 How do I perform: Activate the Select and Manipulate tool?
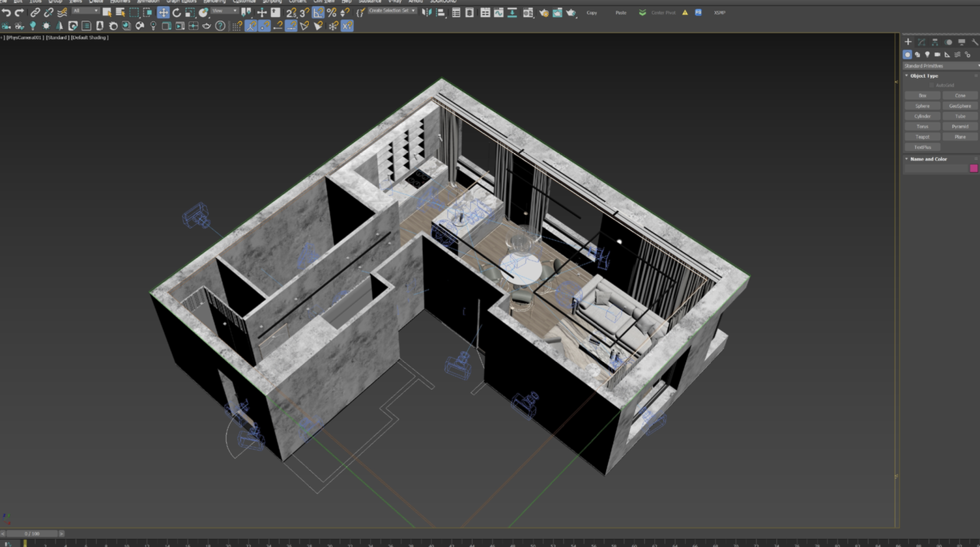pos(261,12)
